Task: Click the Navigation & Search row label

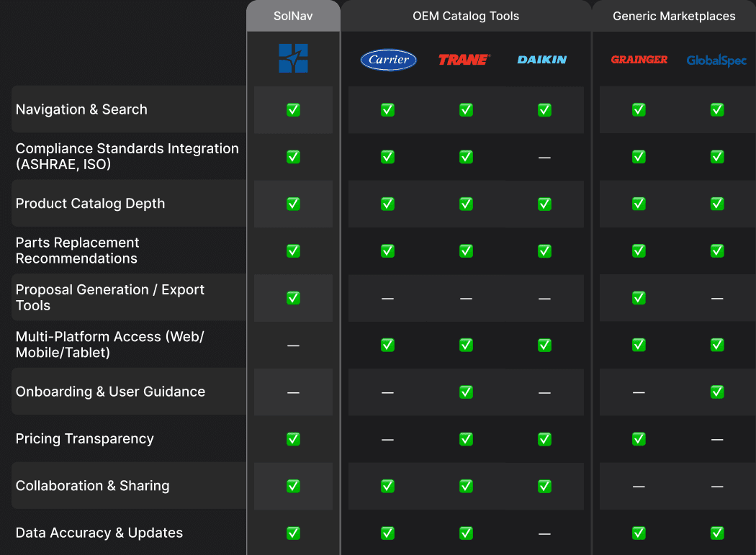Action: point(81,109)
